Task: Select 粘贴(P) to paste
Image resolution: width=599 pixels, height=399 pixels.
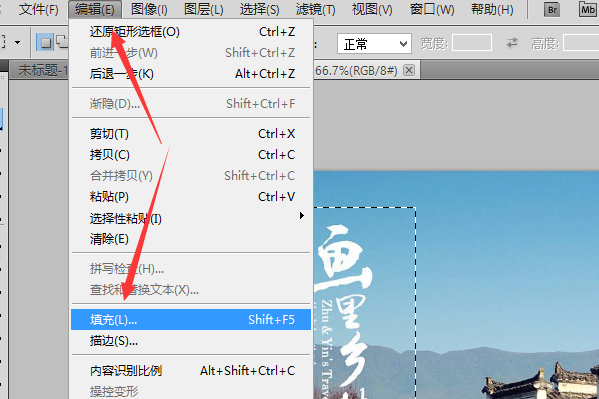Action: [x=191, y=197]
